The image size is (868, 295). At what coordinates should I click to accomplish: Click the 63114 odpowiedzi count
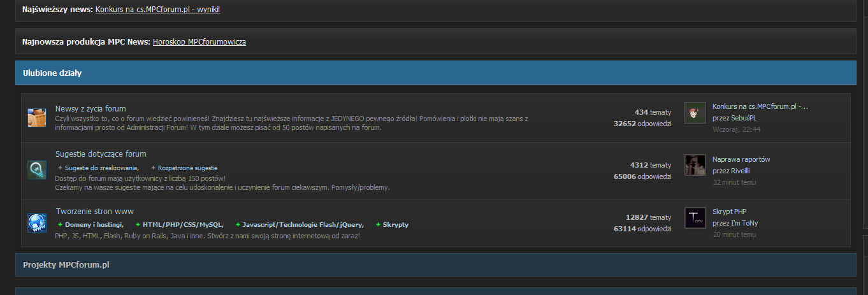click(642, 229)
